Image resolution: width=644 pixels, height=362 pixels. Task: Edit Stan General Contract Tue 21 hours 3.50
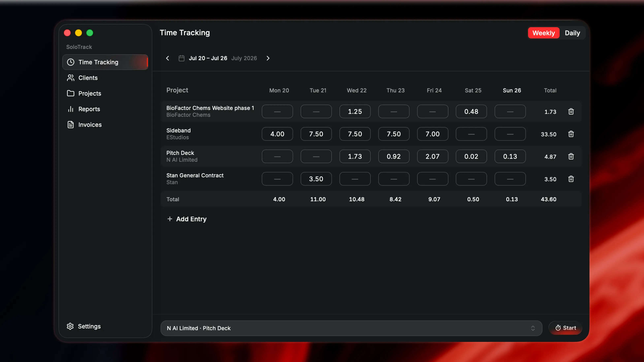click(316, 179)
